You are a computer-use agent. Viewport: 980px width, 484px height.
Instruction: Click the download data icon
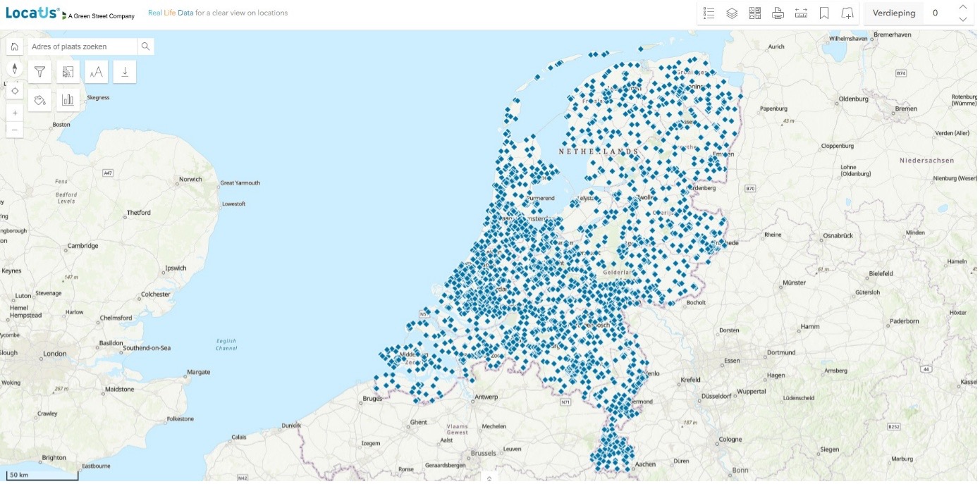pyautogui.click(x=125, y=72)
